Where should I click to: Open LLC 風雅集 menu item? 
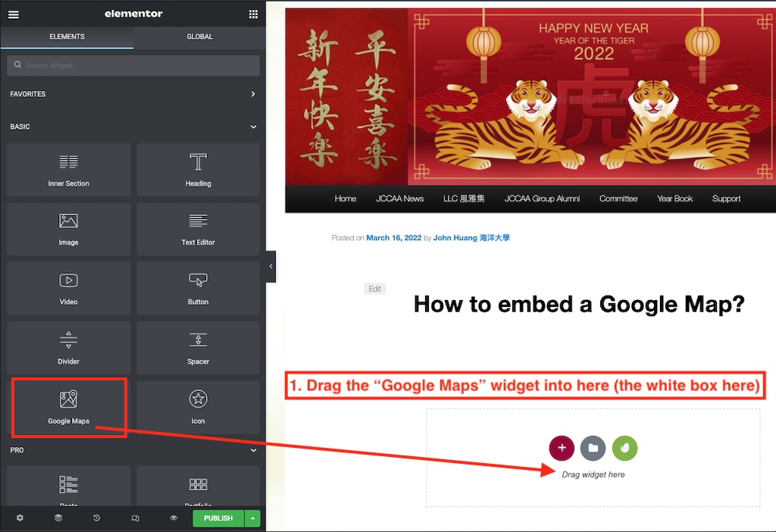click(464, 199)
